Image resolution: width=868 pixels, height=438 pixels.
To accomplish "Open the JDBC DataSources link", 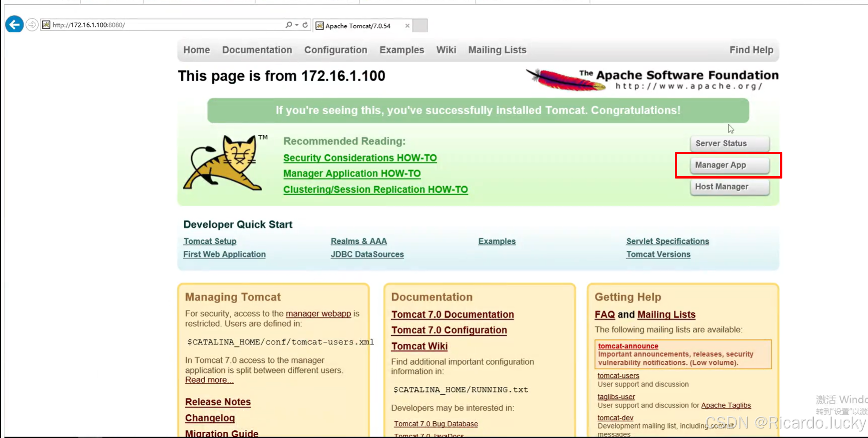I will click(367, 254).
